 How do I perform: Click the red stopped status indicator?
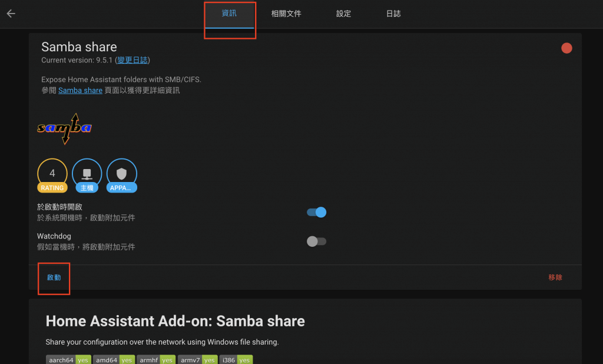coord(566,48)
